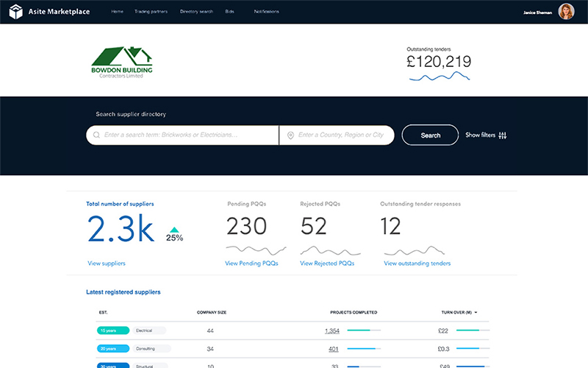Click turnover bar next to £22
Viewport: 588px width, 368px height.
473,330
